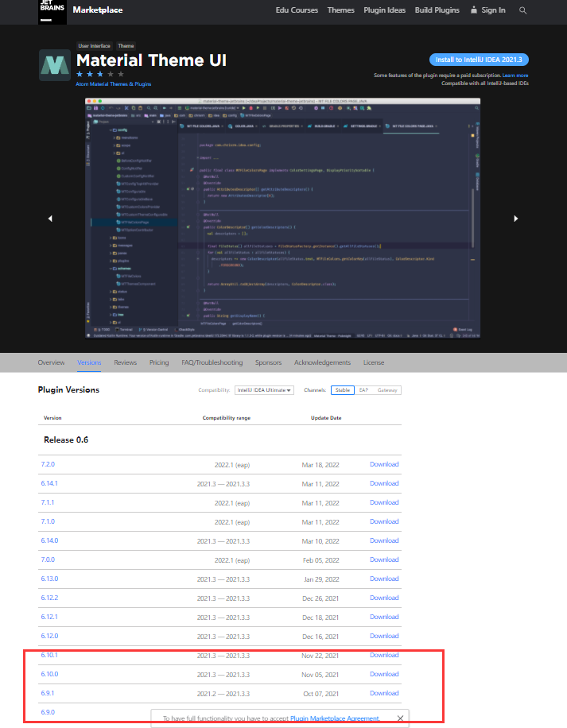Go to next screenshot arrow
Screen dimensions: 567x728
[x=516, y=219]
